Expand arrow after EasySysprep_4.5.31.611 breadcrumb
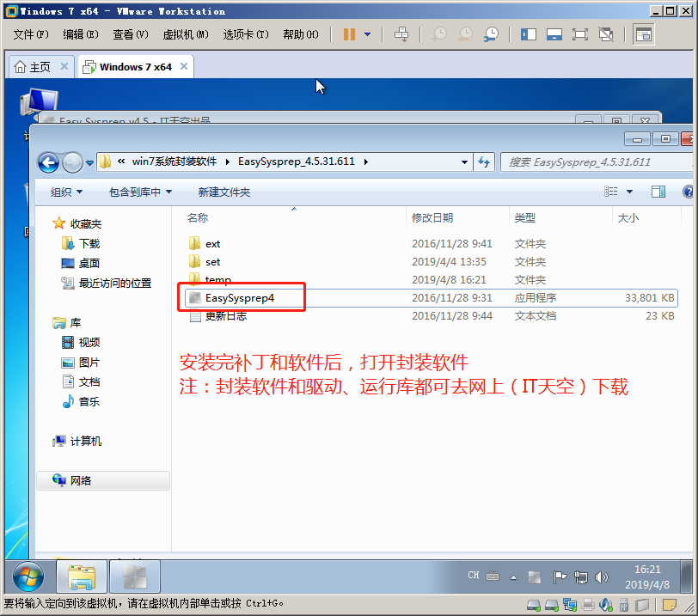 366,162
